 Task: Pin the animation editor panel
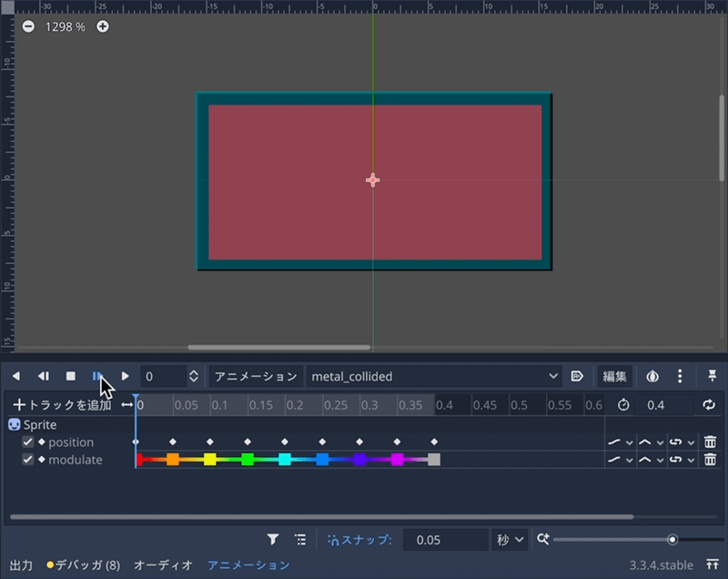[x=713, y=376]
